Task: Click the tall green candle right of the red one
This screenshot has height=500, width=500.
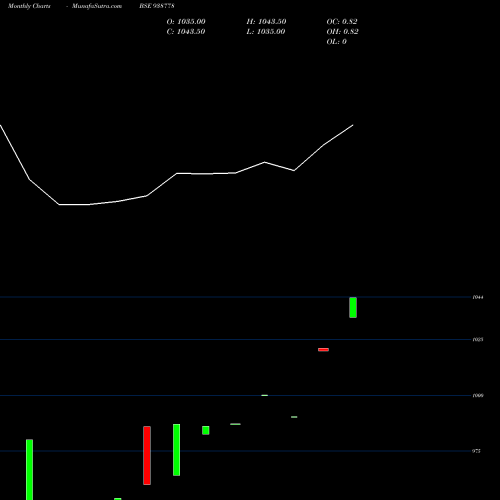Action: coord(177,450)
